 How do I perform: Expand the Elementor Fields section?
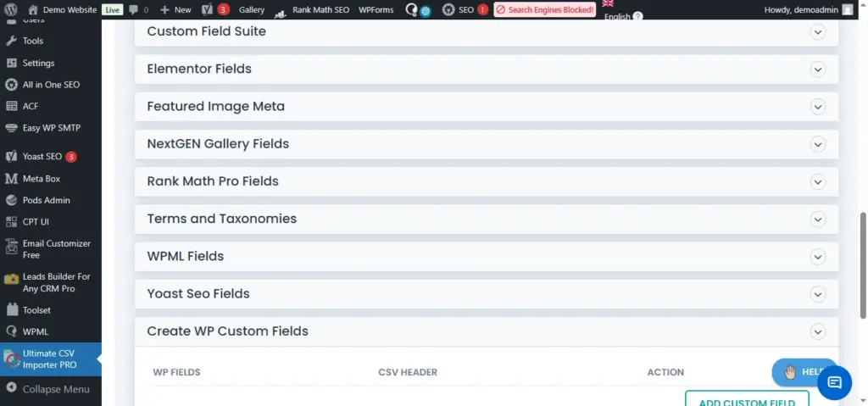click(818, 70)
